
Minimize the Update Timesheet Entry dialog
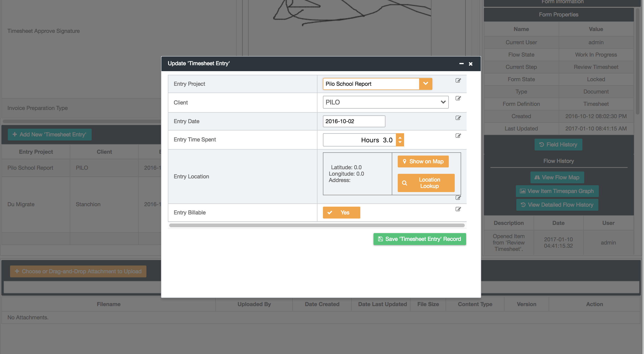coord(461,64)
